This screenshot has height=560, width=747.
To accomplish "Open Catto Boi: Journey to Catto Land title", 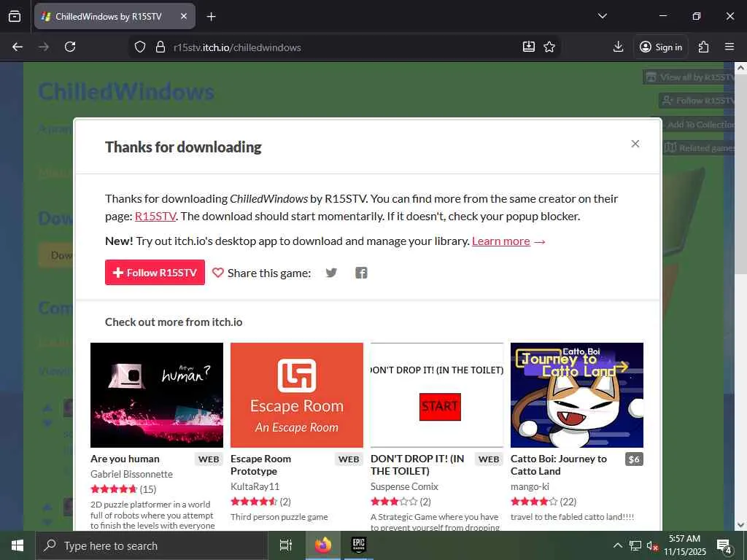I will click(x=559, y=464).
